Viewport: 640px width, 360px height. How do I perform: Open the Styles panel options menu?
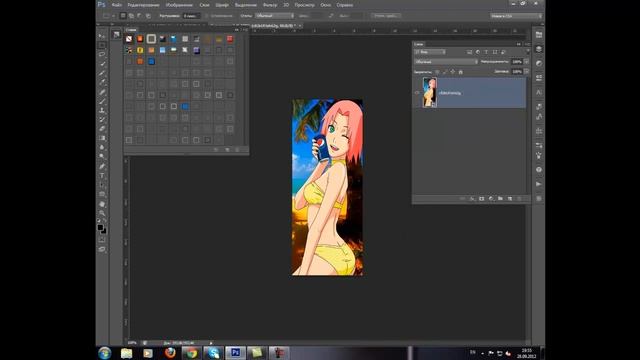click(245, 30)
